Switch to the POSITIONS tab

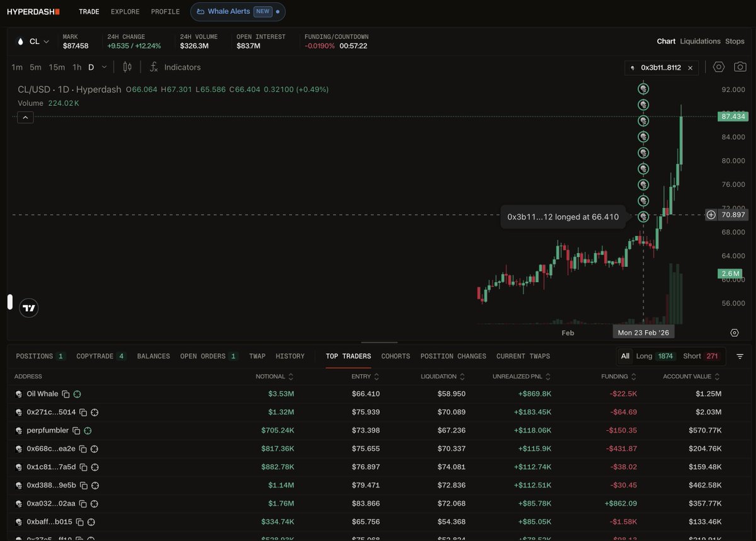point(40,356)
